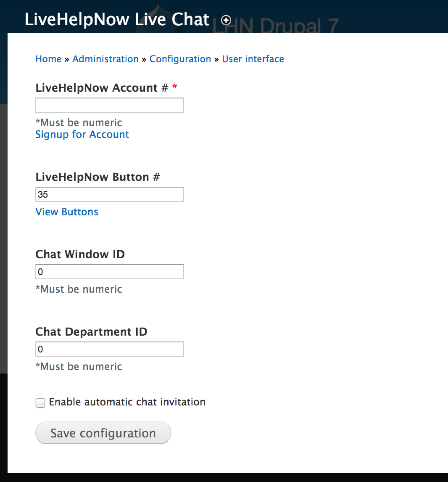This screenshot has height=482, width=448.
Task: Go to Home breadcrumb link
Action: click(48, 59)
